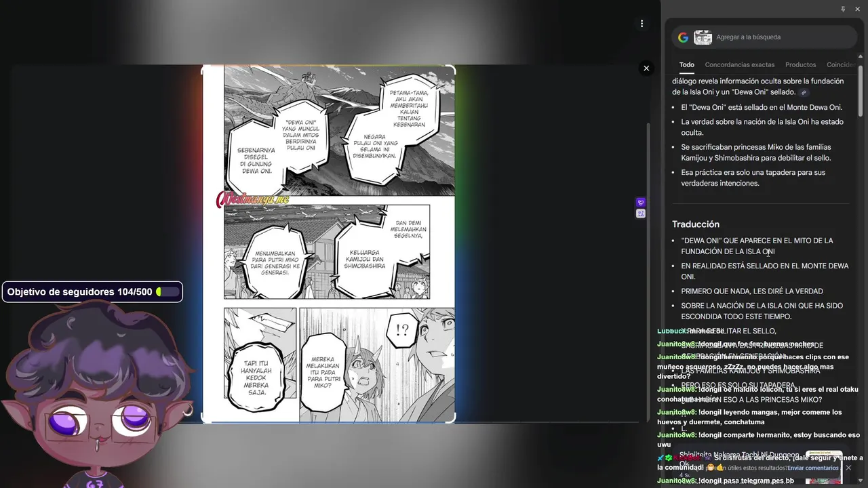Click the follower goal progress bar
Image resolution: width=868 pixels, height=488 pixels.
pyautogui.click(x=167, y=292)
